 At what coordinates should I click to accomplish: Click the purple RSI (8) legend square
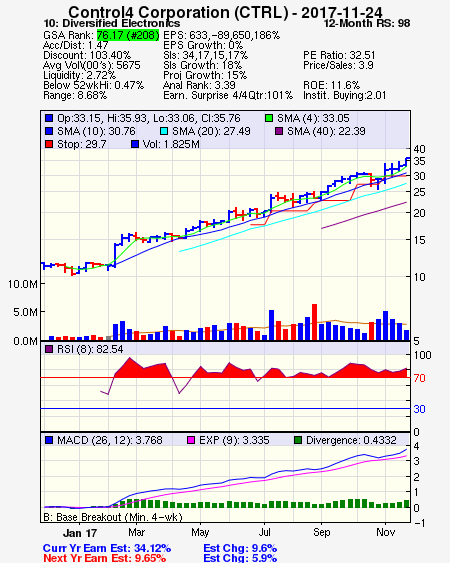49,349
